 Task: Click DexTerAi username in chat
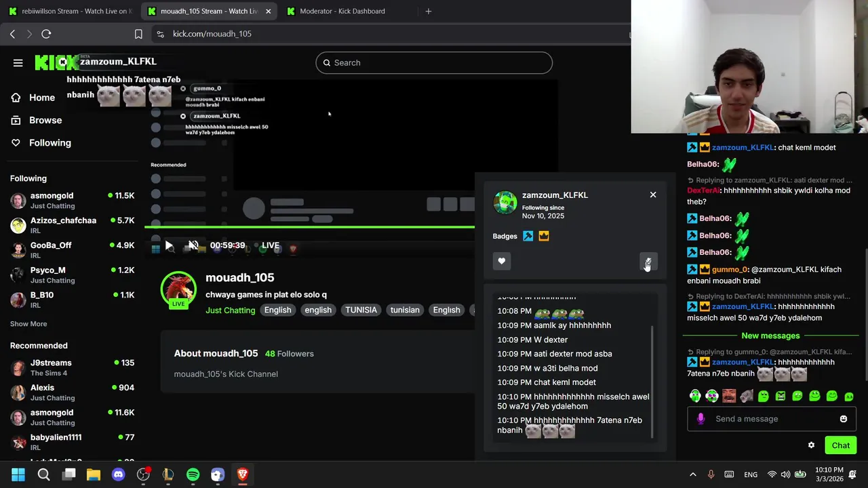[704, 191]
